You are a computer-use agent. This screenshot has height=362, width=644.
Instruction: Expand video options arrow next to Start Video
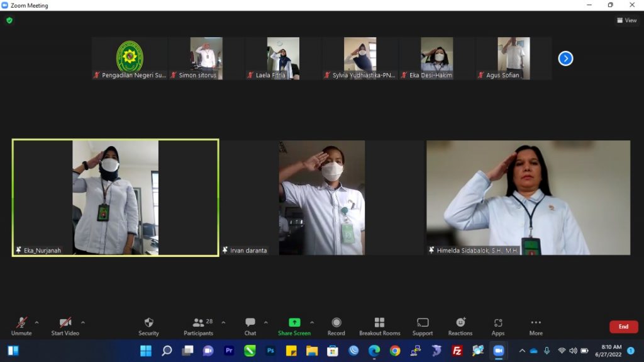tap(83, 322)
